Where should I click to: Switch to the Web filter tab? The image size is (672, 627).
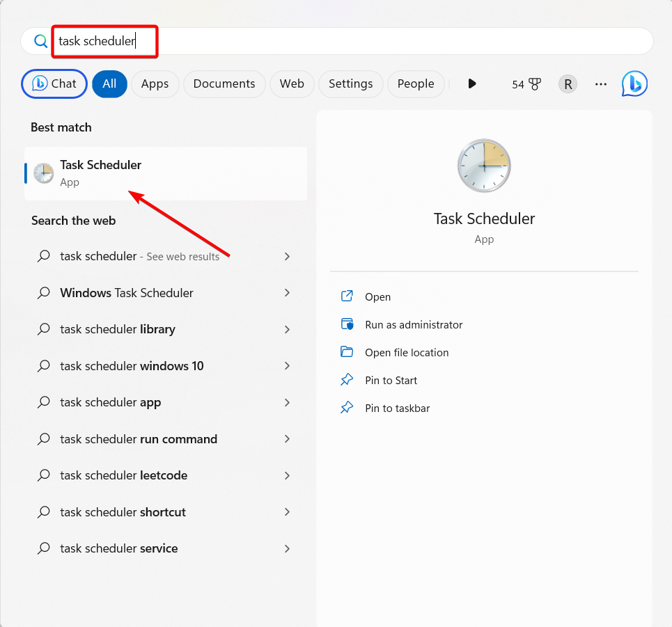coord(292,84)
